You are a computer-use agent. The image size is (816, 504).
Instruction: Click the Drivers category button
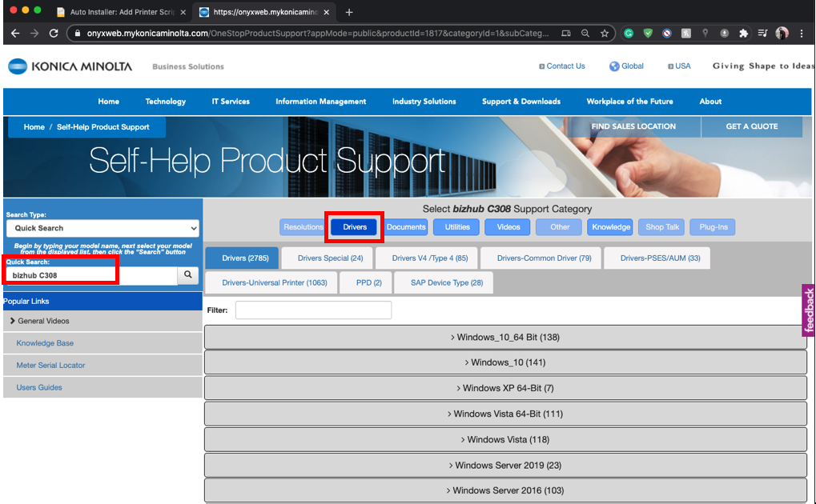point(355,227)
